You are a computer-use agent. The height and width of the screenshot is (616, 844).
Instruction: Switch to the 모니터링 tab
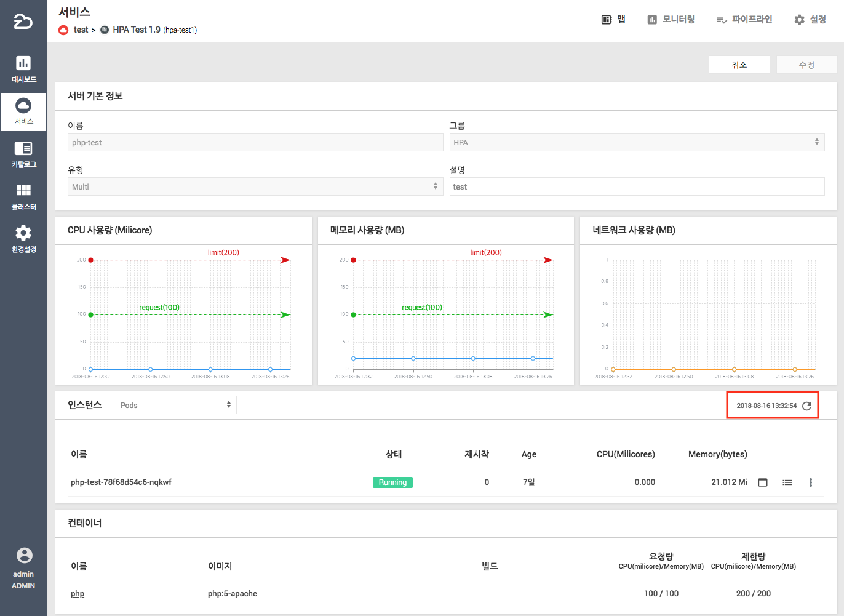click(671, 20)
